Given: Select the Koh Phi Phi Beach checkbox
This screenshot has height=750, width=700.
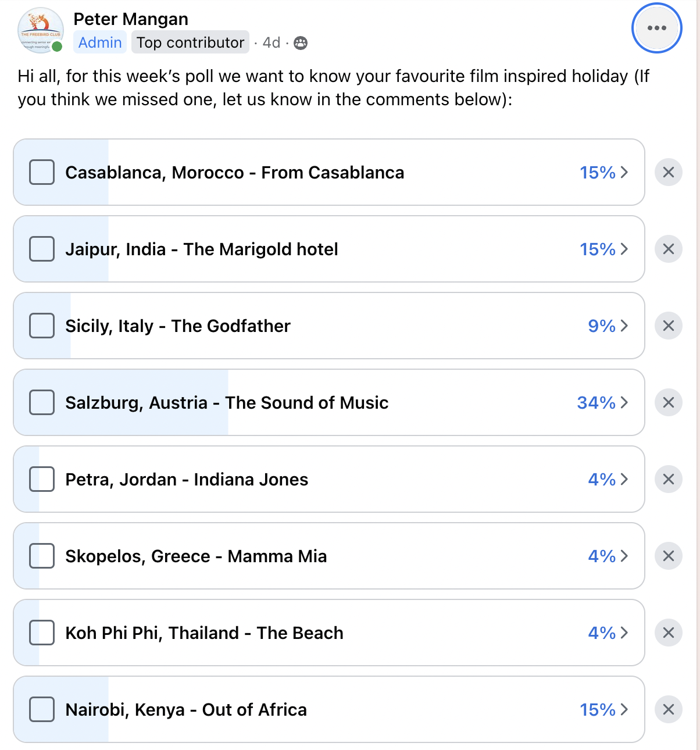Looking at the screenshot, I should 42,633.
